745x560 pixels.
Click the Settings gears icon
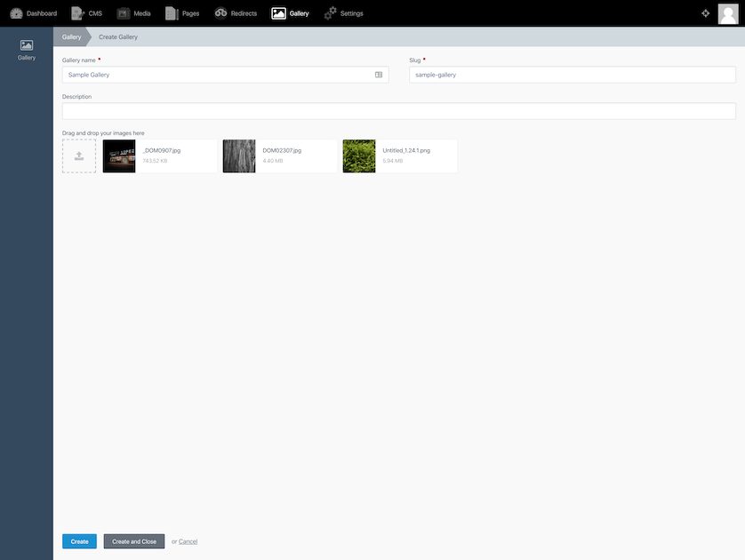tap(330, 13)
